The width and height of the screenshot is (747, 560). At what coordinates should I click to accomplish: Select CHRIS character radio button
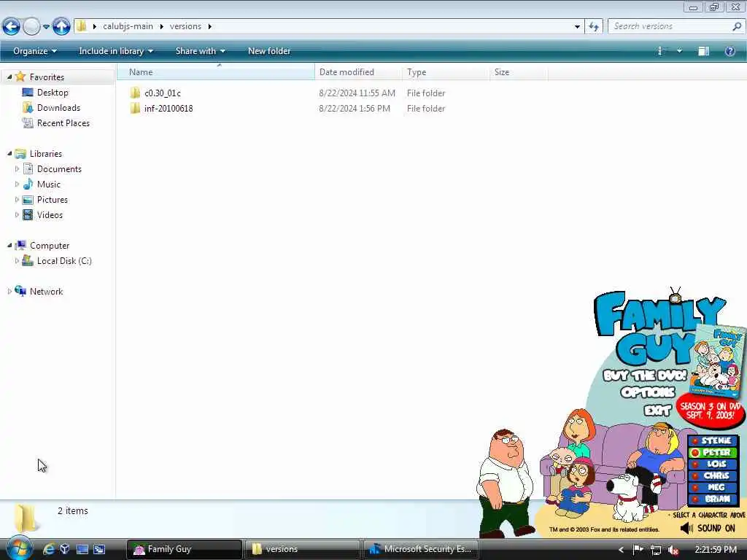pyautogui.click(x=695, y=475)
